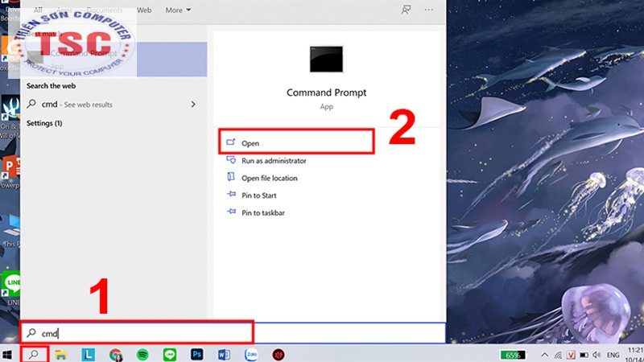Open File Explorer from the taskbar
This screenshot has height=362, width=644.
(61, 355)
